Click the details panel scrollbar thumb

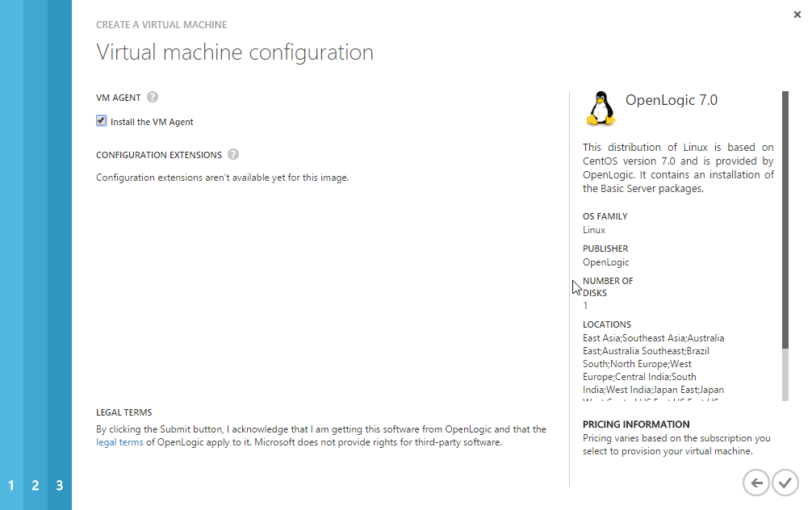click(x=785, y=218)
